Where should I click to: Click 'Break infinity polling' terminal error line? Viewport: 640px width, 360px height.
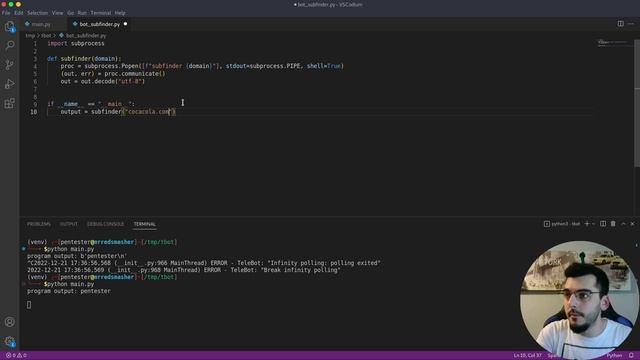(184, 270)
